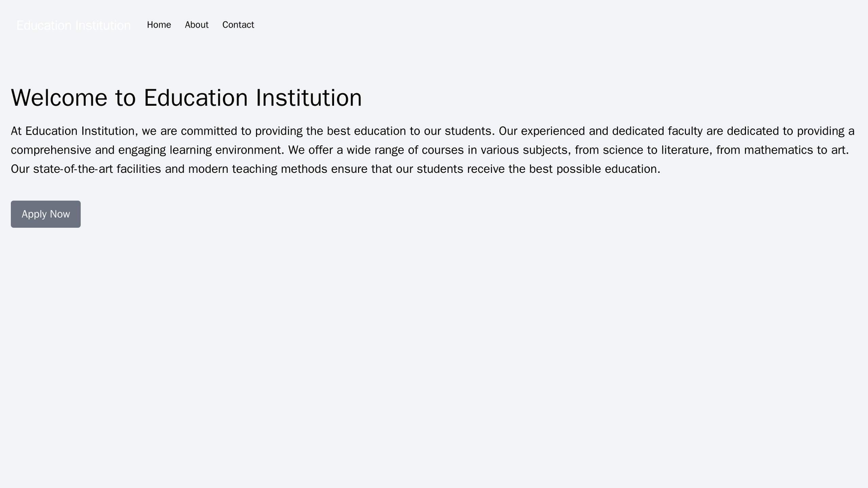Screen dimensions: 868x488
Task: Select Contact in the top navigation
Action: (237, 25)
